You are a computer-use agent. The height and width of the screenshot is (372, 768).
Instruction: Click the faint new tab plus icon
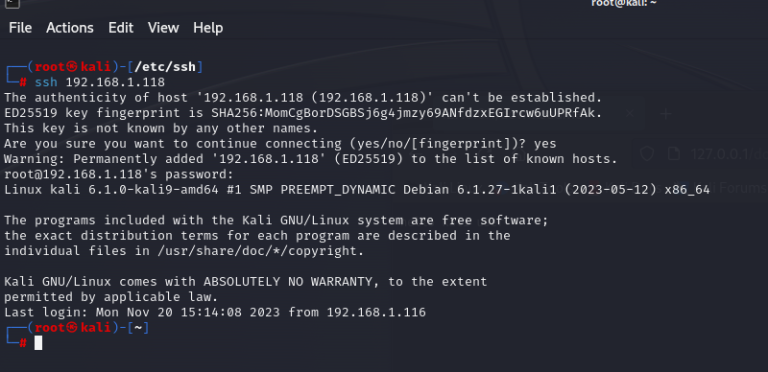tap(665, 114)
